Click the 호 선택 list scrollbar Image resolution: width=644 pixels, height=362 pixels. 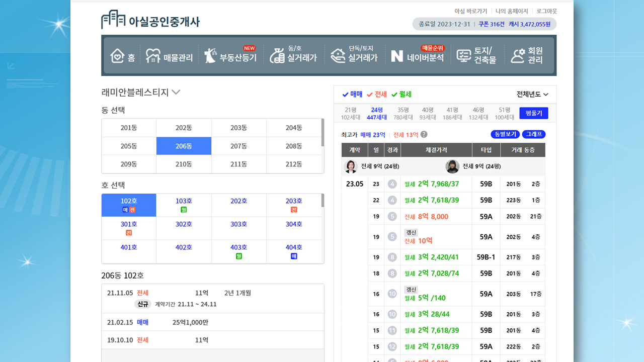coord(323,201)
